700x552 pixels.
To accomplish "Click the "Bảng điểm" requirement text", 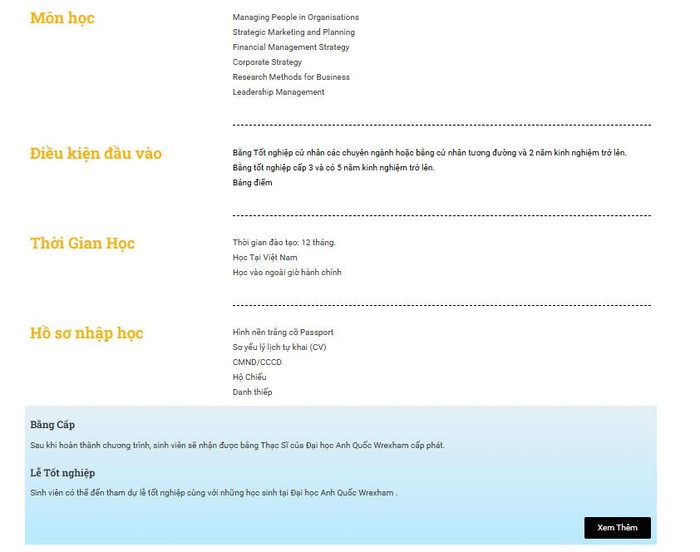I will 252,183.
